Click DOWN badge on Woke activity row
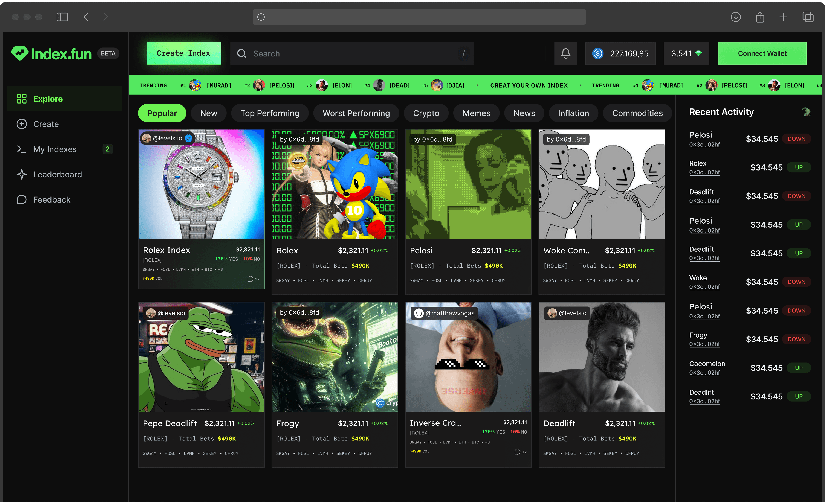 (x=796, y=282)
